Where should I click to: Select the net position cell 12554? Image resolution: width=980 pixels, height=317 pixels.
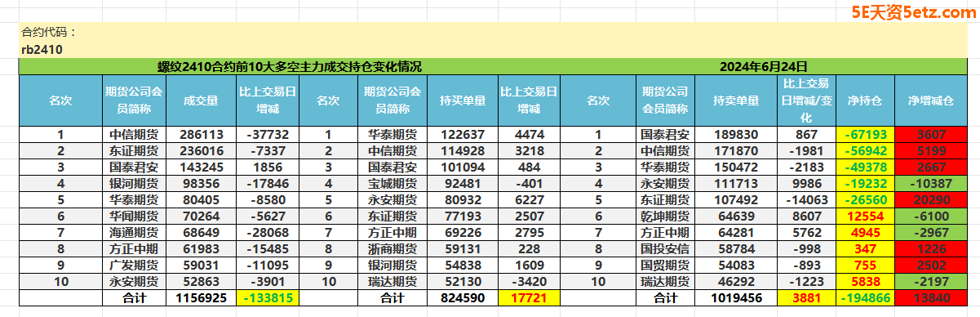[x=866, y=216]
